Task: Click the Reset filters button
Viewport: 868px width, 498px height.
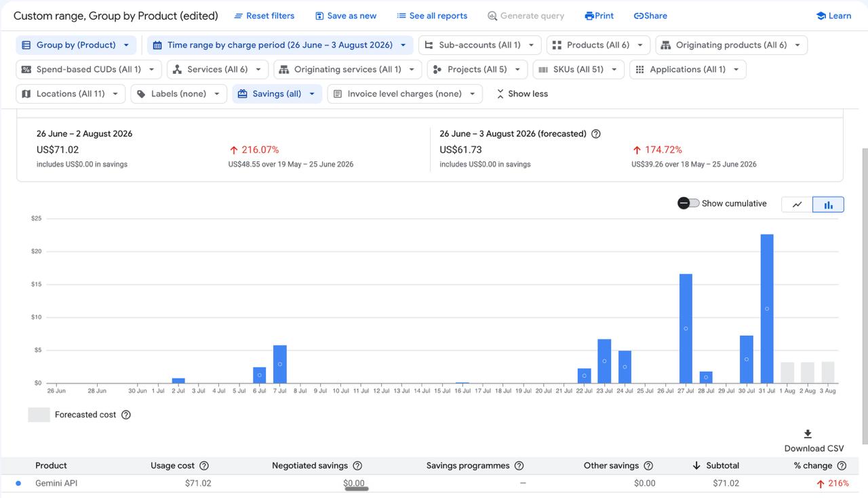Action: pyautogui.click(x=264, y=16)
